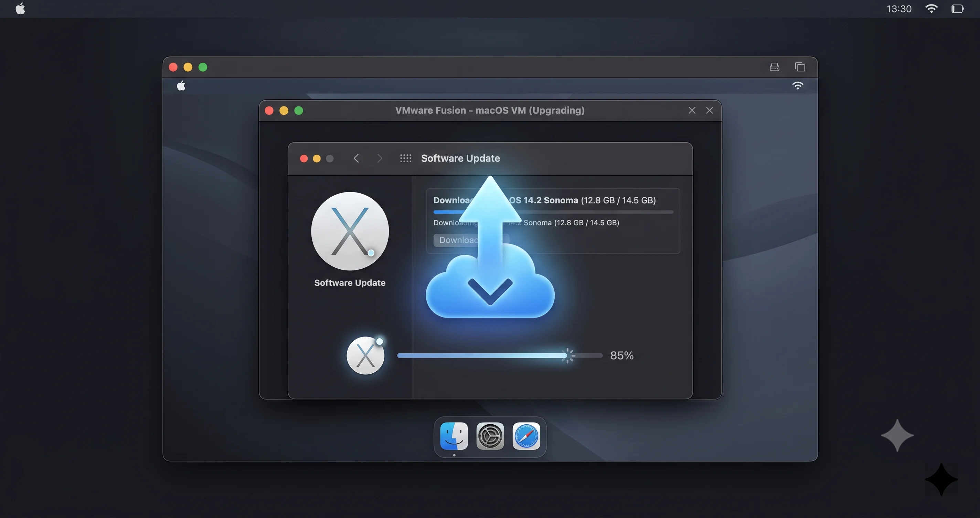The height and width of the screenshot is (518, 980).
Task: Close the outer window with red button
Action: coord(173,67)
